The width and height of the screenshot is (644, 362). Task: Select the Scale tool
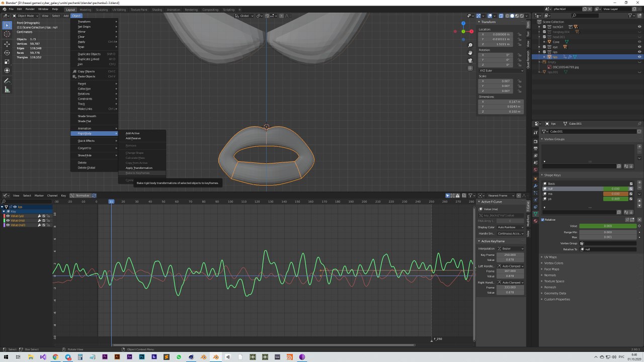pos(7,61)
